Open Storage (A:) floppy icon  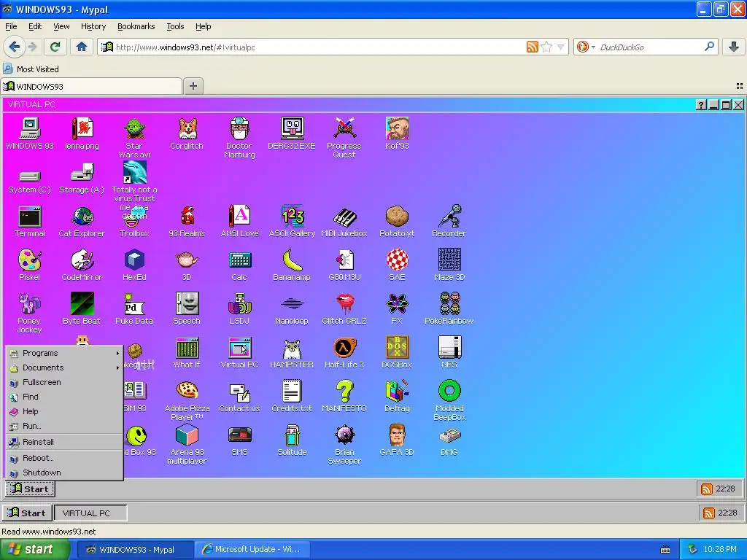point(82,179)
